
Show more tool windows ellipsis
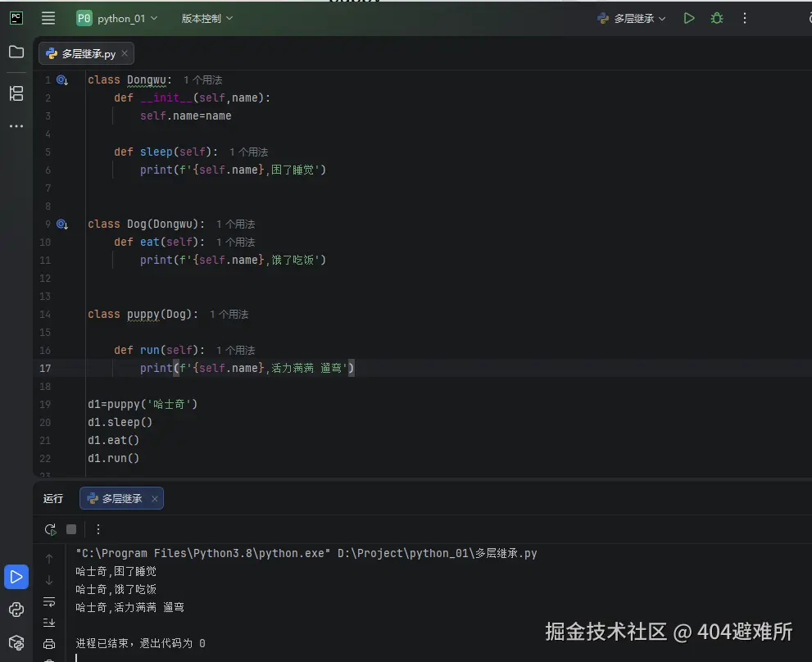click(16, 126)
